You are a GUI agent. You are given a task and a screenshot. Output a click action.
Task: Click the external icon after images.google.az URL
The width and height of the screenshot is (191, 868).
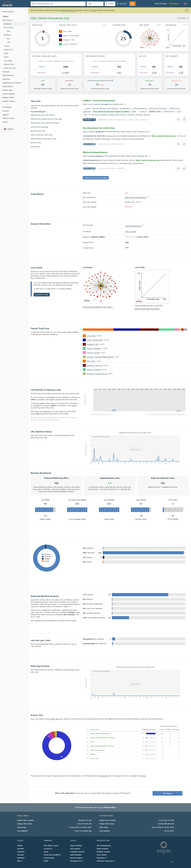pos(149,156)
